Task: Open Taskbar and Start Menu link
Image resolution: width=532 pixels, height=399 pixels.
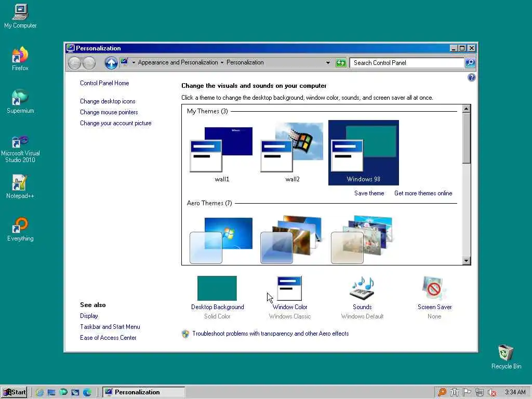Action: pyautogui.click(x=110, y=327)
